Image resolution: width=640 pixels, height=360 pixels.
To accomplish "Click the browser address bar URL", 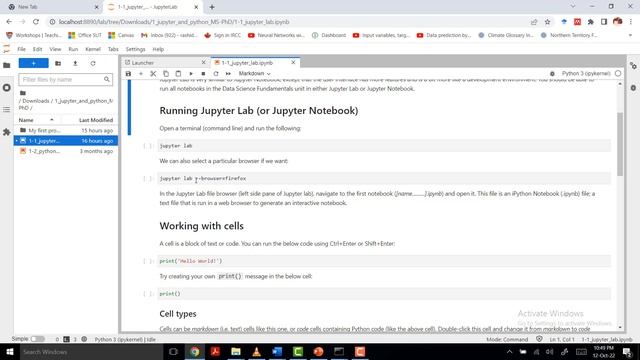I will click(x=174, y=22).
